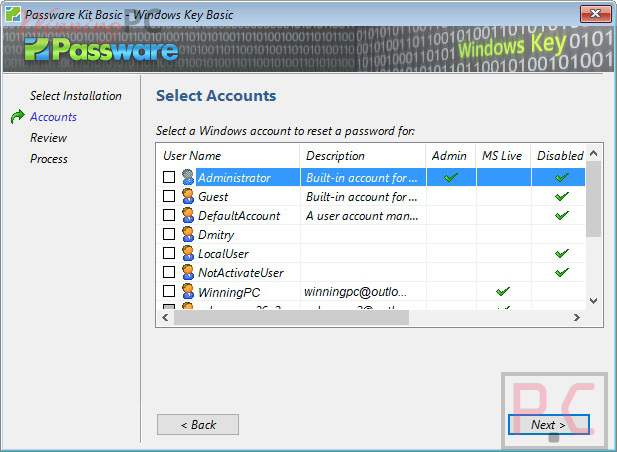This screenshot has height=452, width=617.
Task: Go back with the Back button
Action: point(198,424)
